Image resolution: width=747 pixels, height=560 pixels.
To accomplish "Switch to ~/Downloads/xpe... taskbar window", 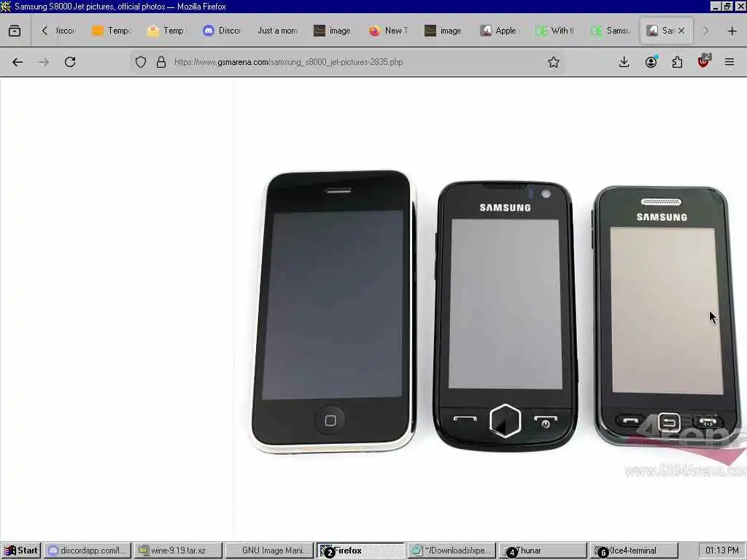I will click(452, 551).
